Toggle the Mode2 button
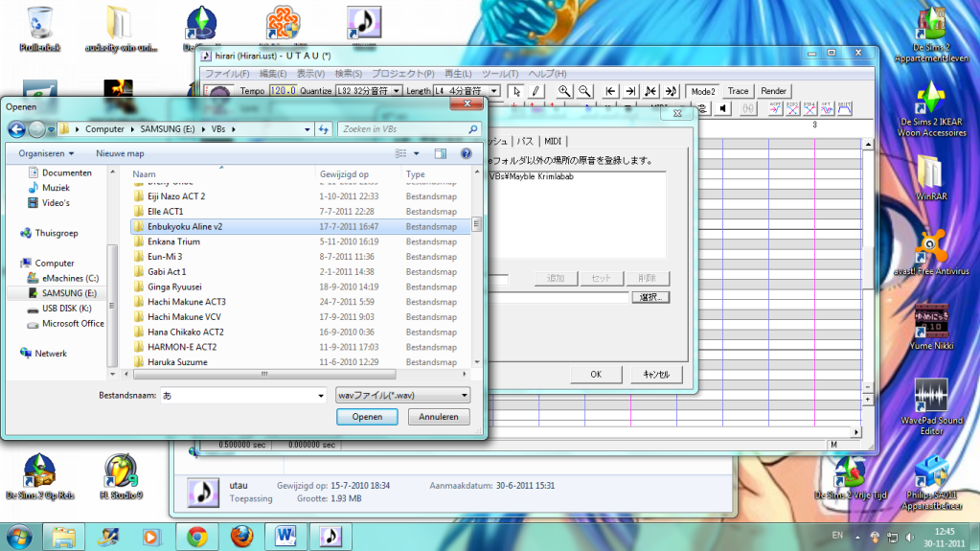980x551 pixels. 703,91
